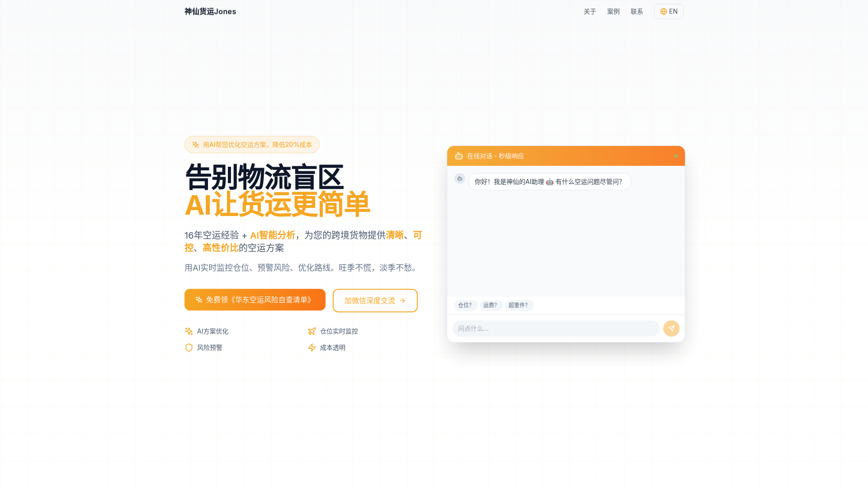868x488 pixels.
Task: Click the airplane icon beside 仓位实时监控
Action: pos(312,331)
